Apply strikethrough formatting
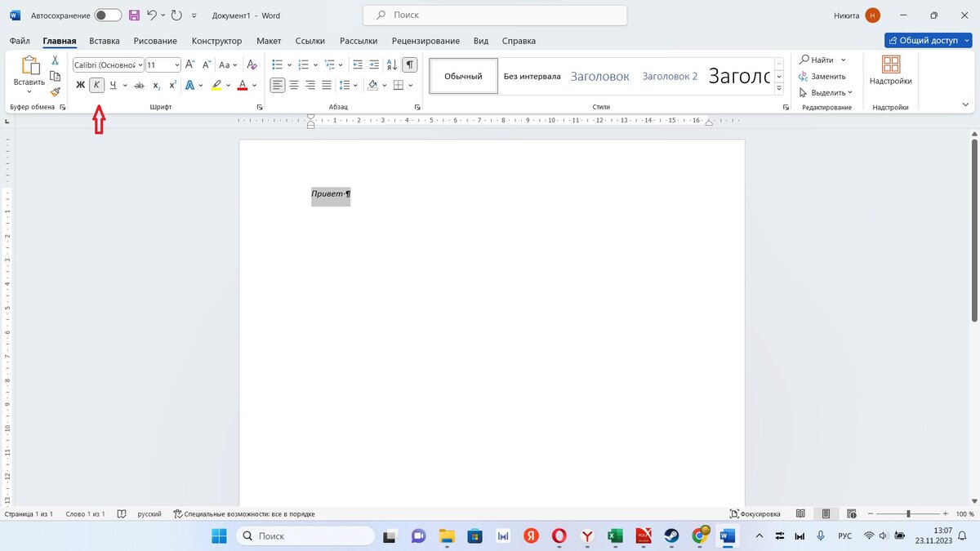This screenshot has width=980, height=551. tap(139, 85)
